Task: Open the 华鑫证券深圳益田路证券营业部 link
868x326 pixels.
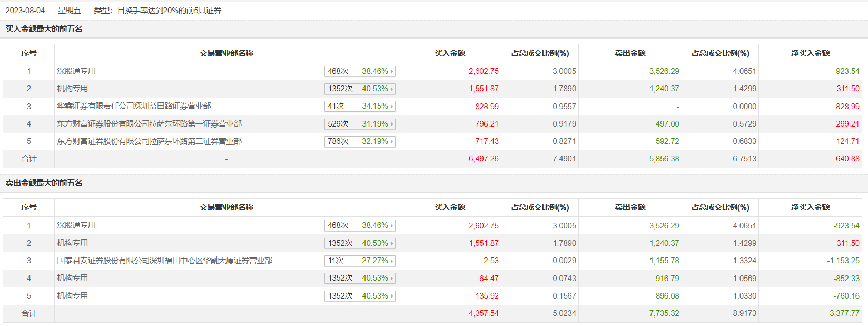Action: click(x=134, y=106)
